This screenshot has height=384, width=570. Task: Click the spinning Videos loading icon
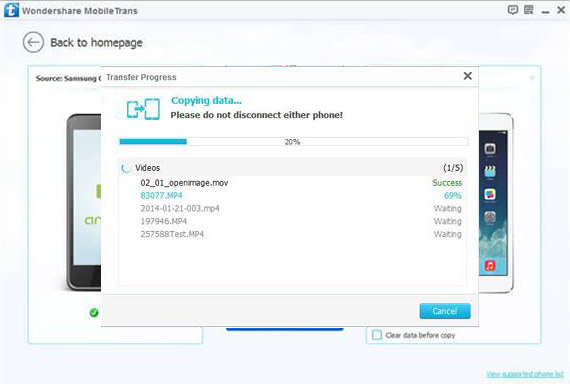click(x=126, y=168)
